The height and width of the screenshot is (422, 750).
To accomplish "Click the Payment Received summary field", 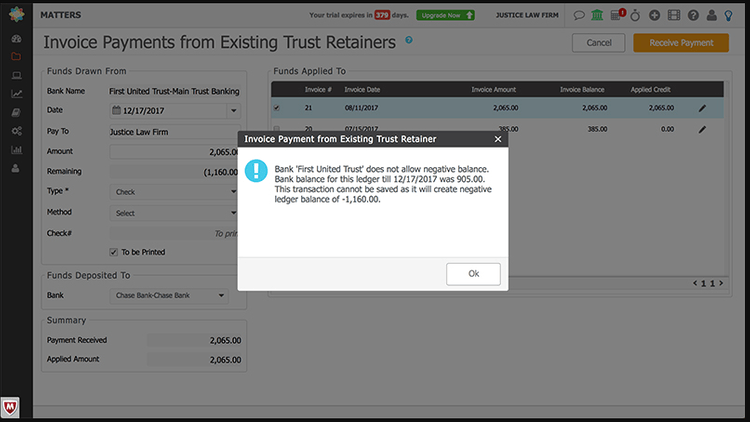I will pyautogui.click(x=195, y=340).
